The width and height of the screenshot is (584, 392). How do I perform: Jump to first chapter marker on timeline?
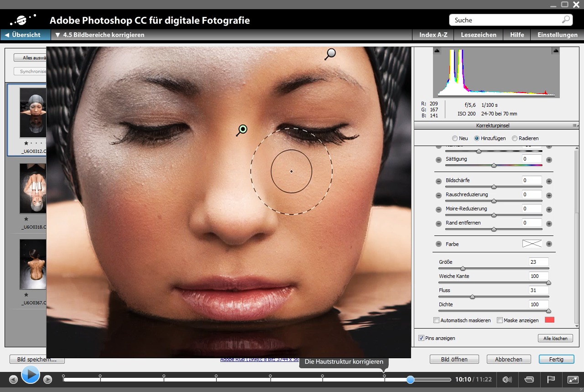click(63, 377)
